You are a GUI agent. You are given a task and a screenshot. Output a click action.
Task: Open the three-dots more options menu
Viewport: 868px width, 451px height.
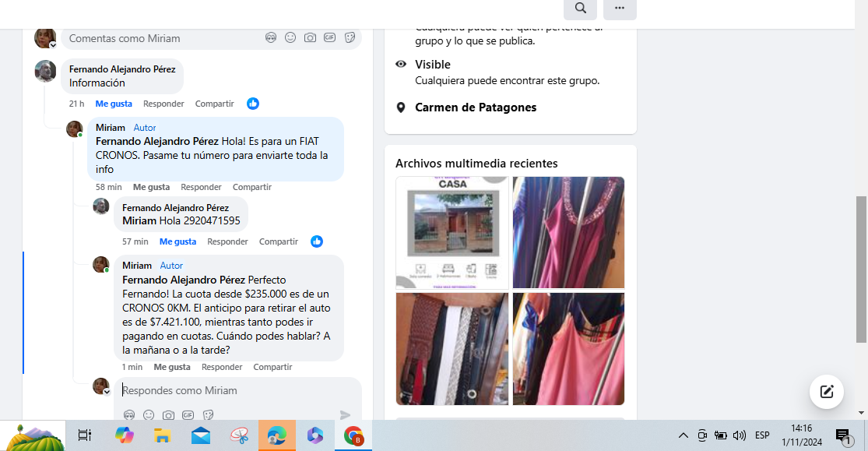coord(620,9)
